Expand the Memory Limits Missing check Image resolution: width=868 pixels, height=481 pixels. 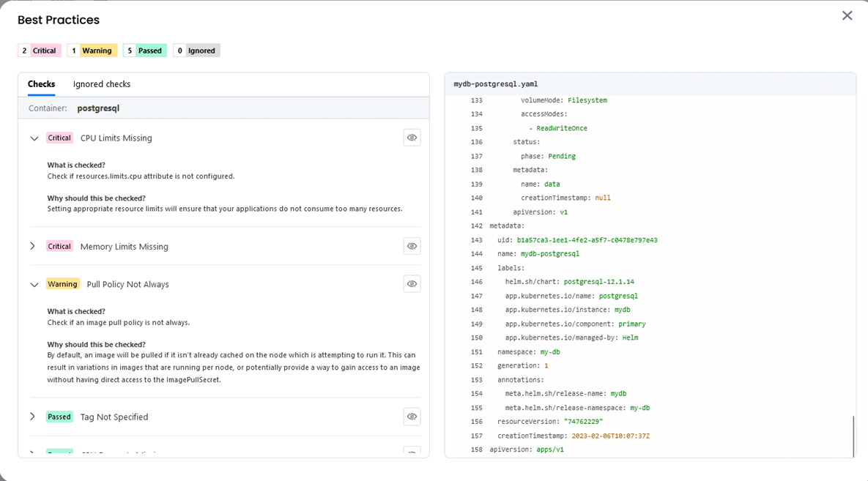32,246
